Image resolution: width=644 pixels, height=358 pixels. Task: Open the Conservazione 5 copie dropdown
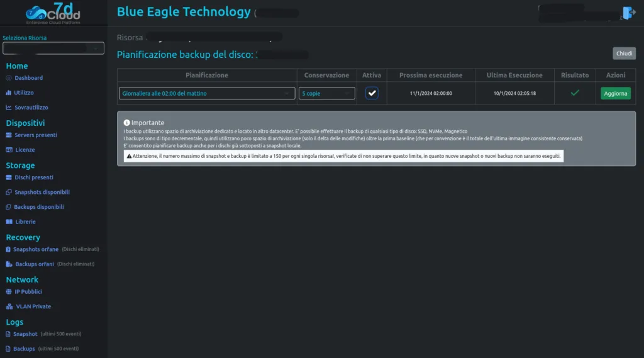coord(327,93)
